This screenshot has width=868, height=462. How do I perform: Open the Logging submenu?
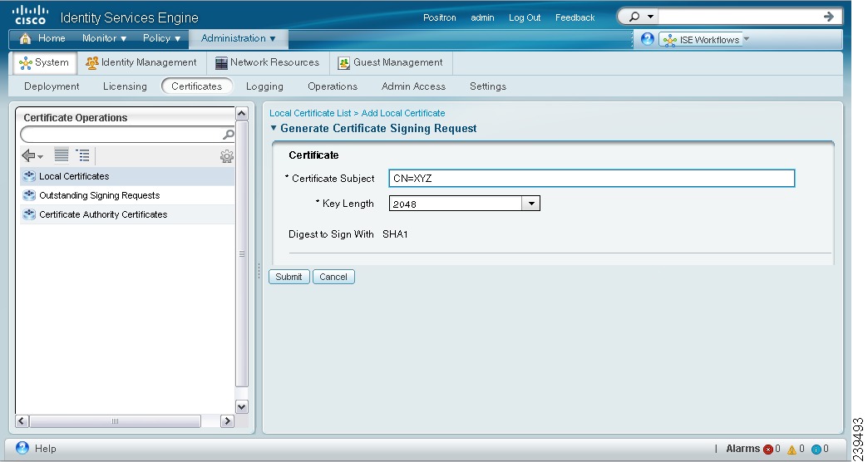click(x=264, y=87)
